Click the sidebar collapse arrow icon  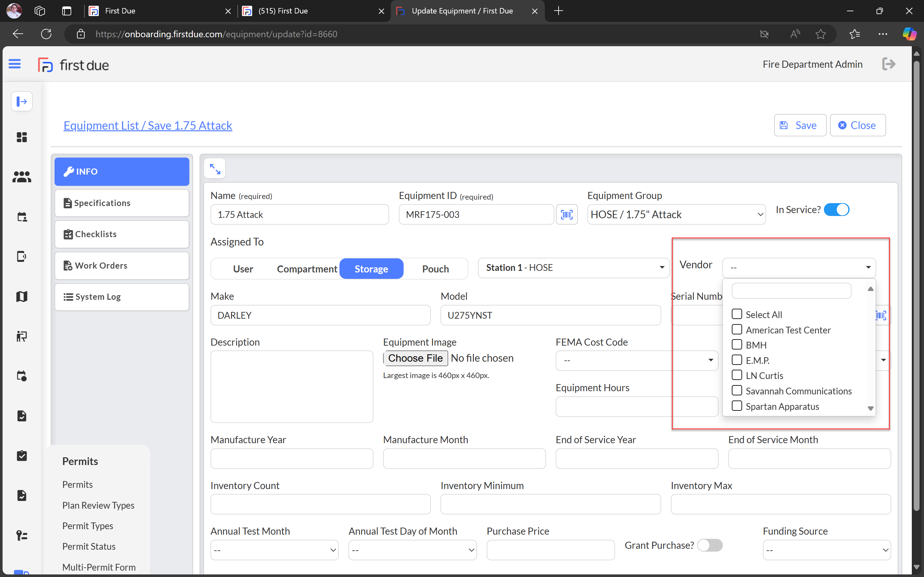[22, 101]
